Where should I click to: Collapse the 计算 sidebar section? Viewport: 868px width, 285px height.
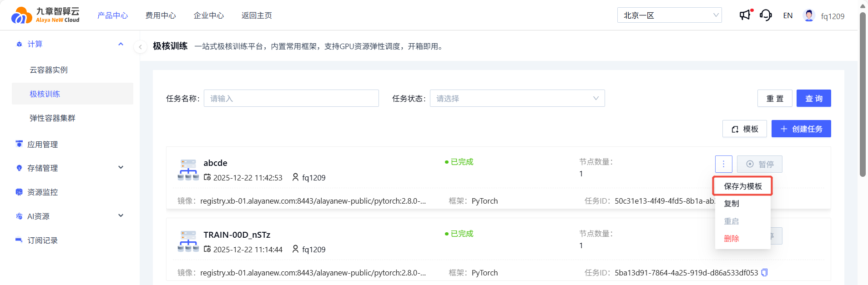121,44
